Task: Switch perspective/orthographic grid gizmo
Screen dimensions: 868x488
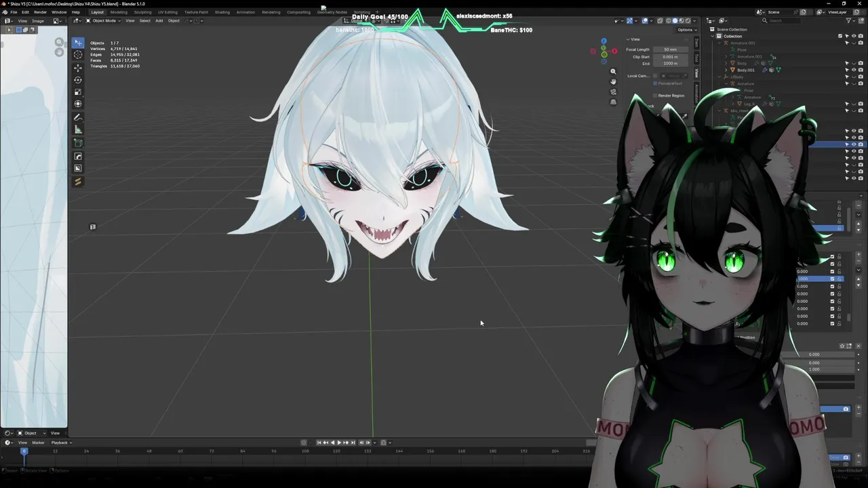Action: (613, 102)
